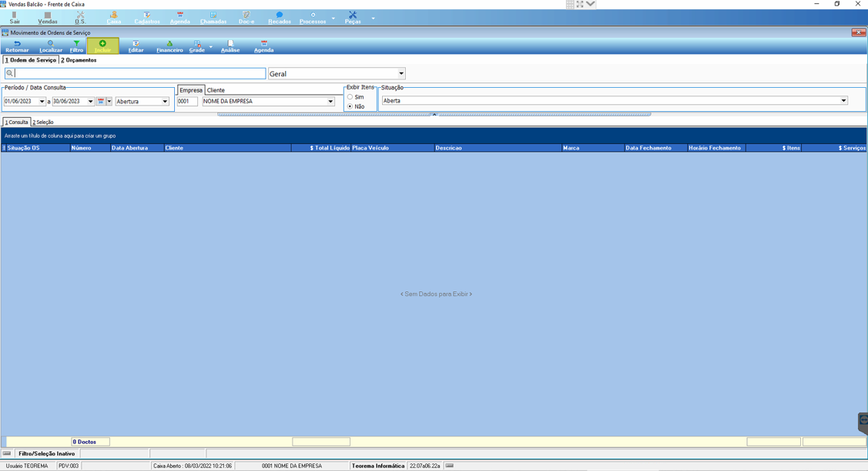Open Agenda in the main top toolbar

point(180,18)
